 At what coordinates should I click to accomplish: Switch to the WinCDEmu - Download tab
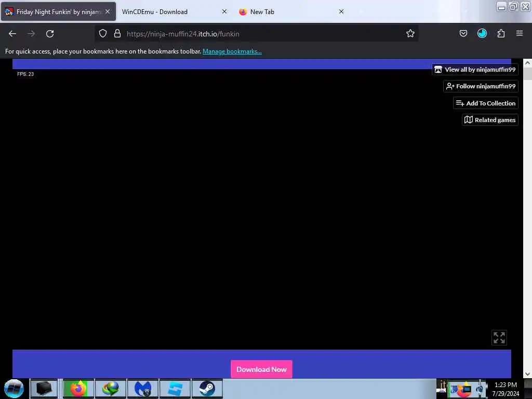[175, 11]
